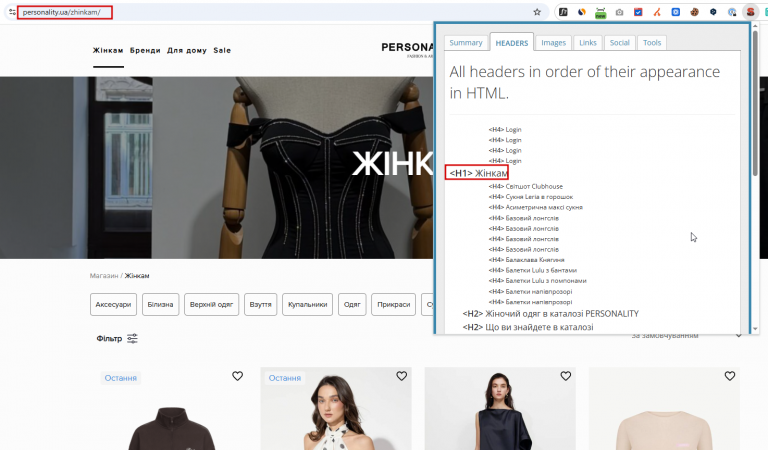
Task: Click '<H2> Що ви знайдете в каталозі'
Action: point(528,327)
